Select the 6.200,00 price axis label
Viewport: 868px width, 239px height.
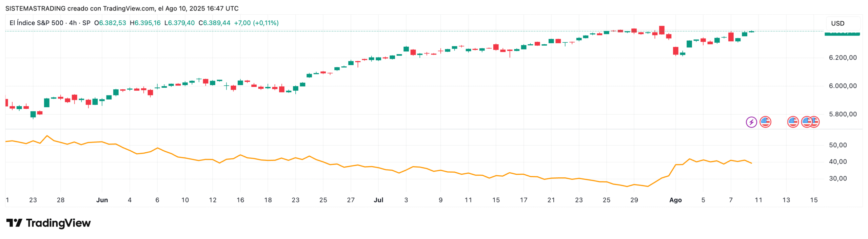(x=843, y=58)
